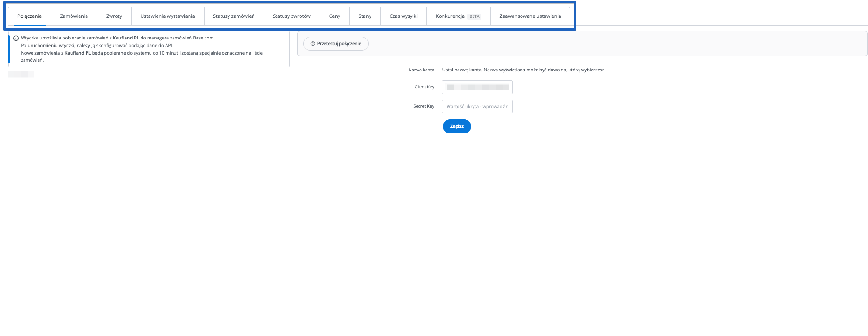
Task: Click the question mark icon in Przetestuj połączenie
Action: click(x=313, y=44)
